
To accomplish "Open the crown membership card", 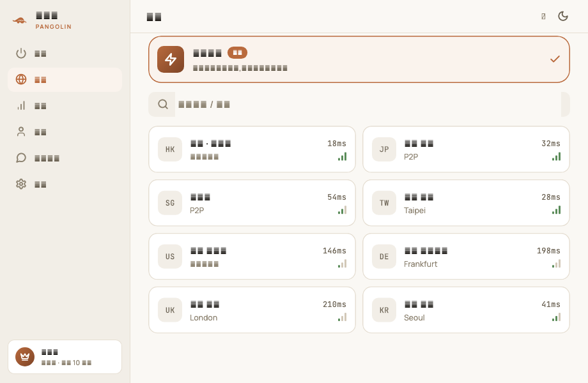I will pyautogui.click(x=65, y=357).
